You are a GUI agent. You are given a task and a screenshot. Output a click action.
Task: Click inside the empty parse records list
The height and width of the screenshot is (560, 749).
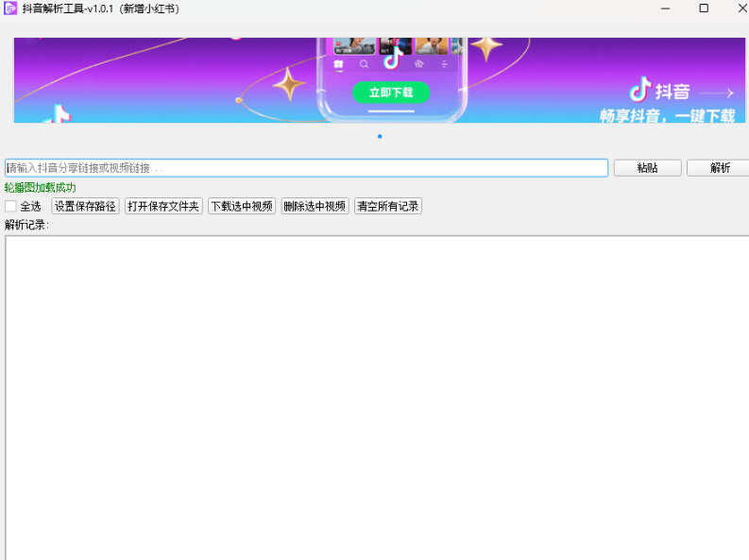tap(378, 398)
